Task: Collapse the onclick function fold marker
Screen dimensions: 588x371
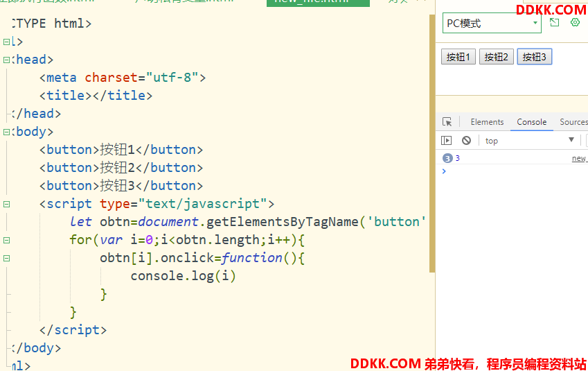Action: coord(6,259)
